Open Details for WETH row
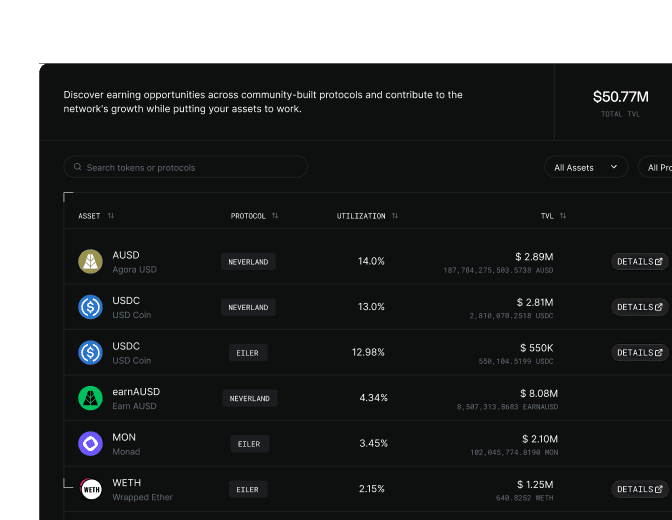This screenshot has width=672, height=520. (x=639, y=489)
